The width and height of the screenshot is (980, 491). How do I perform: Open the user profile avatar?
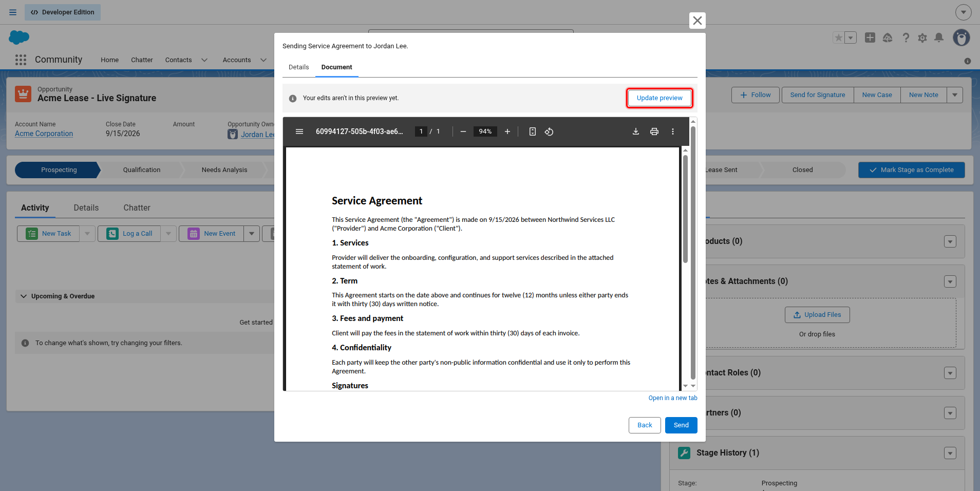click(x=962, y=37)
